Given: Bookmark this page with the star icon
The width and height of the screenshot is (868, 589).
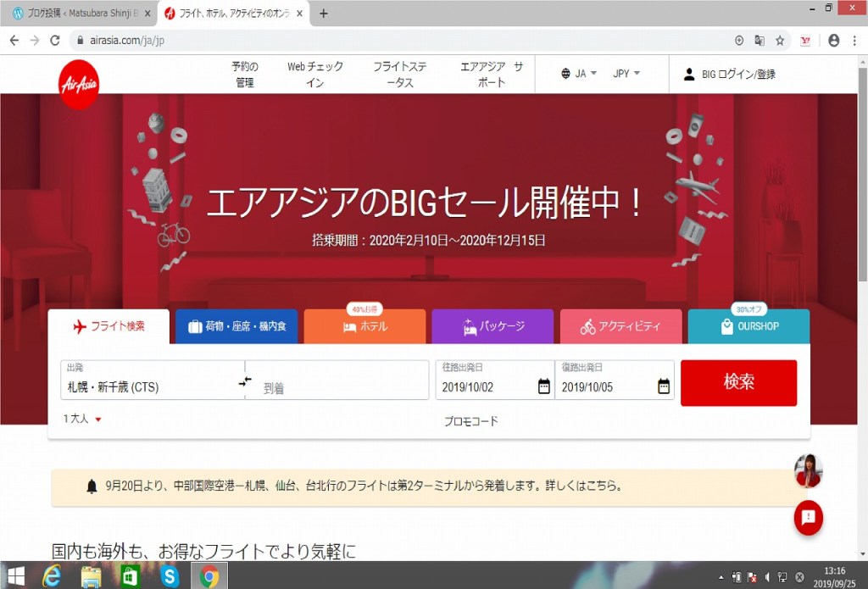Looking at the screenshot, I should click(x=780, y=40).
